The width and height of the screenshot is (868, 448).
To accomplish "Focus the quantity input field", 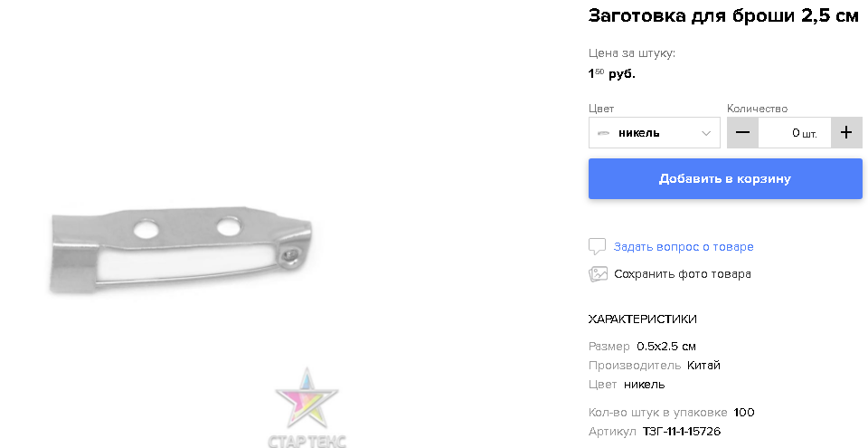I will pyautogui.click(x=795, y=132).
